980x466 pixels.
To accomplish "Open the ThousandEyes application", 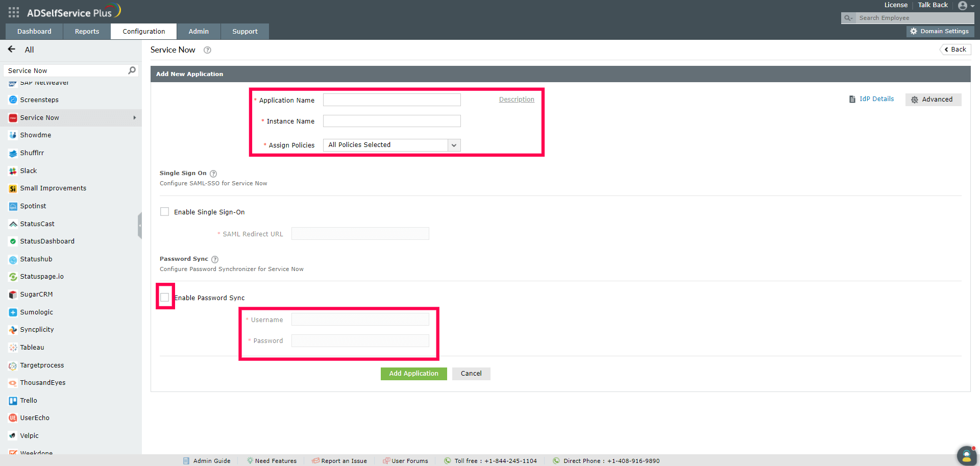I will pyautogui.click(x=12, y=382).
